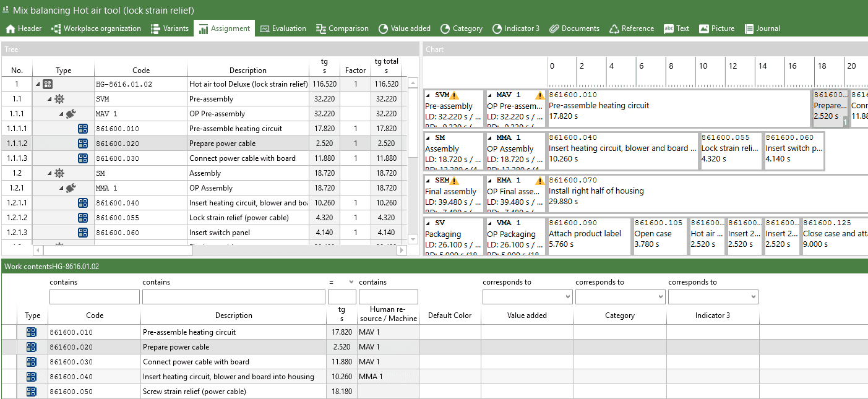Click the Code filter input field

tap(94, 298)
